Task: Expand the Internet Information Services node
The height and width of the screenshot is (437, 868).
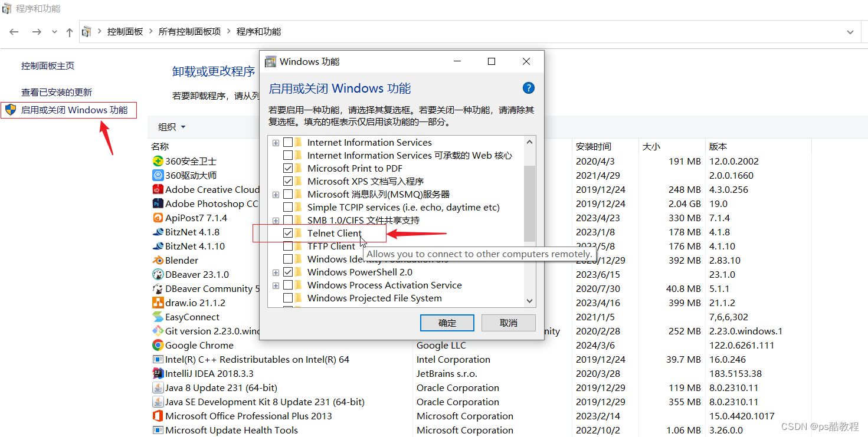Action: pyautogui.click(x=276, y=143)
